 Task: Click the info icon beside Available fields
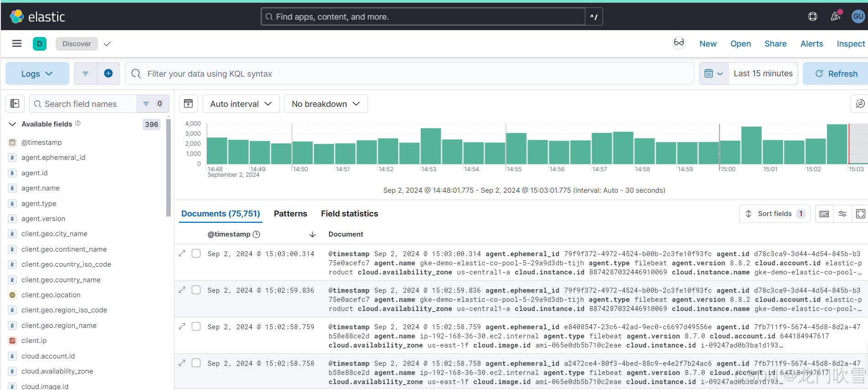click(x=78, y=123)
